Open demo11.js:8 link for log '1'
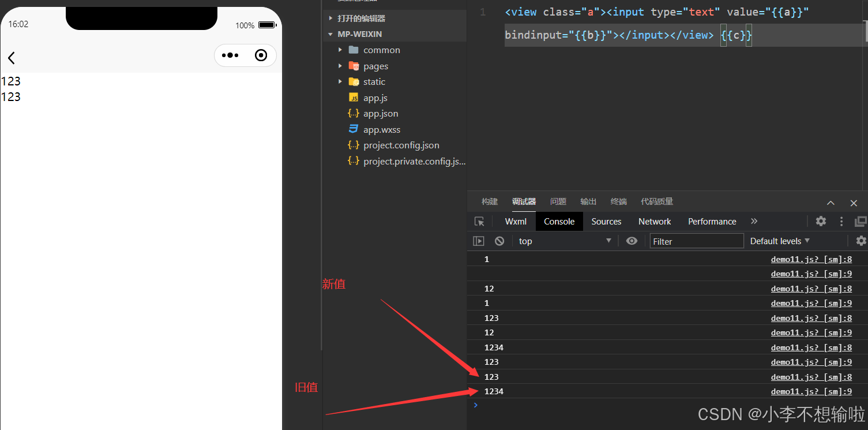 click(811, 259)
